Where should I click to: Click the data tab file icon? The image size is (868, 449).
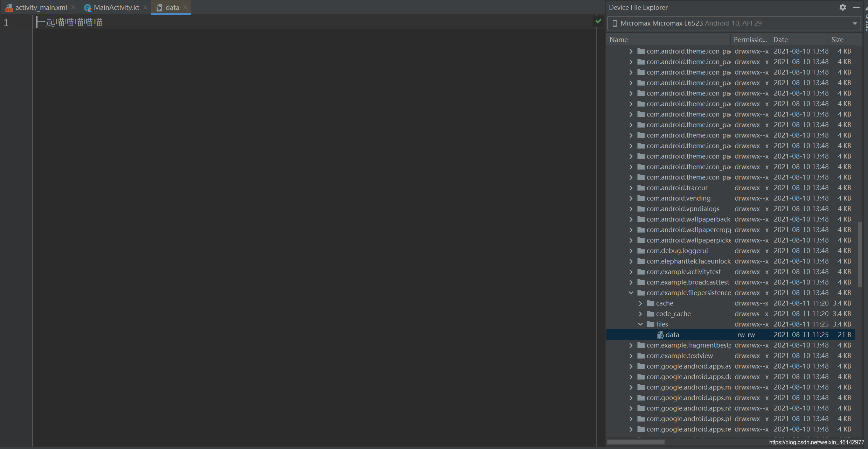tap(159, 8)
